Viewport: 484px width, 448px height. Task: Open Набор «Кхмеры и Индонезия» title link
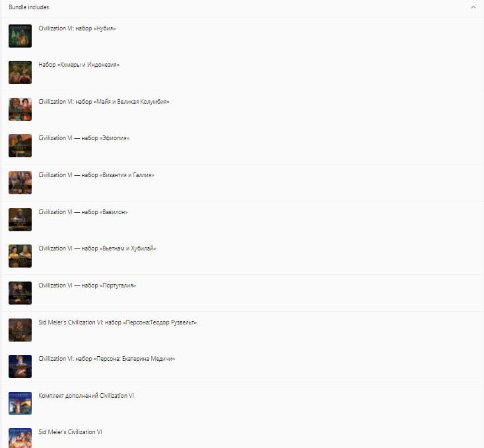click(x=79, y=65)
